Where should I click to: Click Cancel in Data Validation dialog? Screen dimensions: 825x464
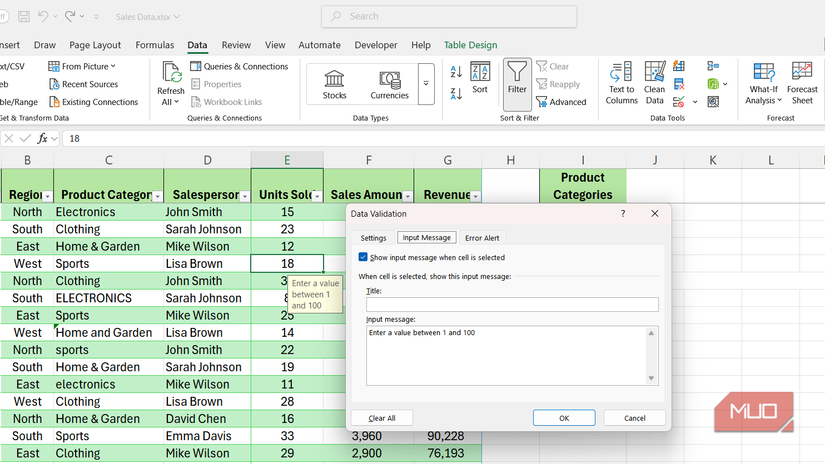635,418
